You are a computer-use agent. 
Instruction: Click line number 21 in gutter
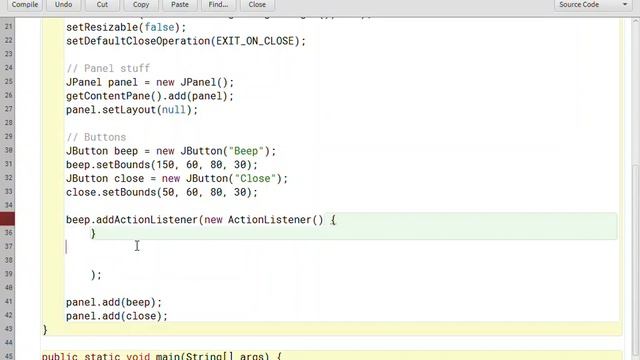pos(8,27)
